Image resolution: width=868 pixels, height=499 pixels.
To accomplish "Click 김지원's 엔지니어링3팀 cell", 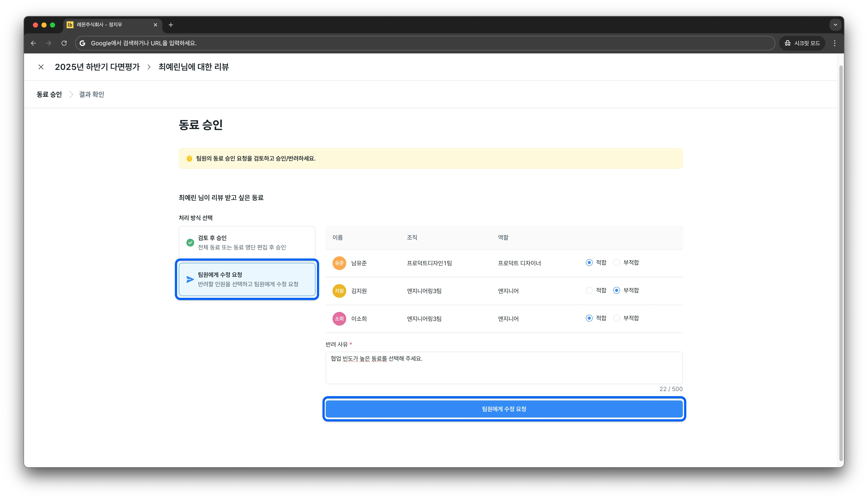I will [424, 291].
